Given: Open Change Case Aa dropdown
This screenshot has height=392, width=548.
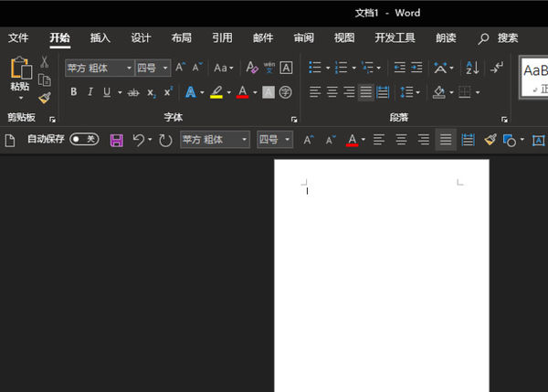Looking at the screenshot, I should coord(224,68).
